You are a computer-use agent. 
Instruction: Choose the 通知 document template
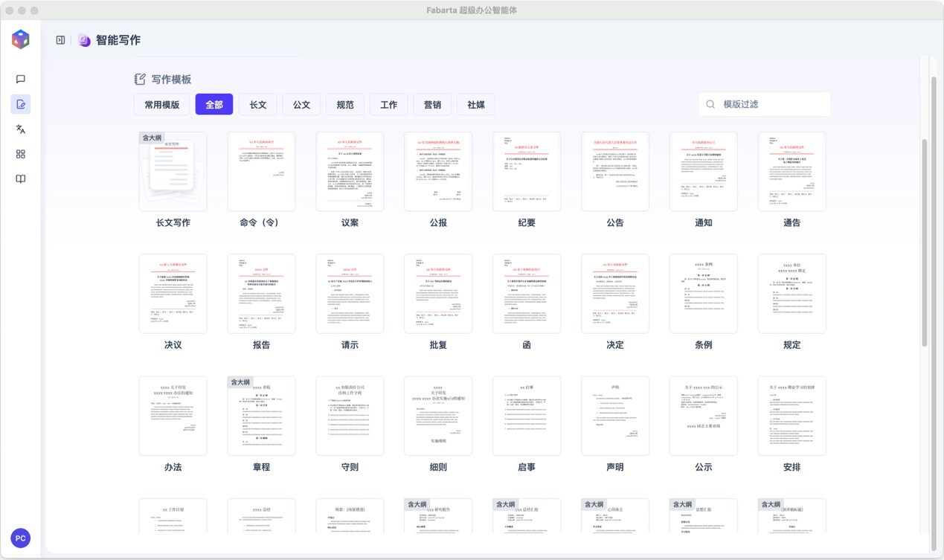tap(703, 172)
